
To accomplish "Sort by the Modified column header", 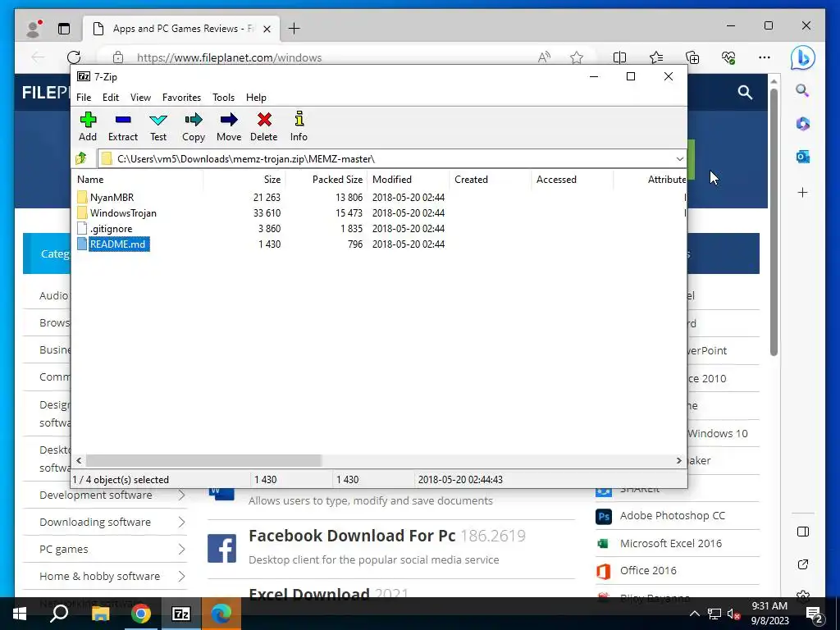I will coord(409,180).
